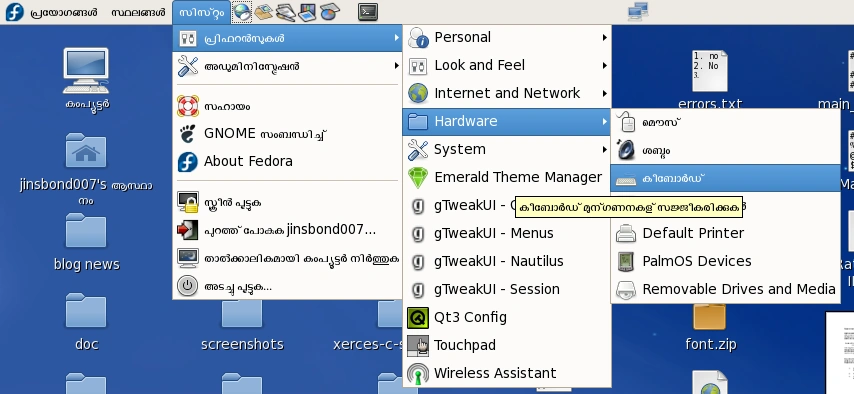Expand the Personal submenu arrow

tap(605, 37)
